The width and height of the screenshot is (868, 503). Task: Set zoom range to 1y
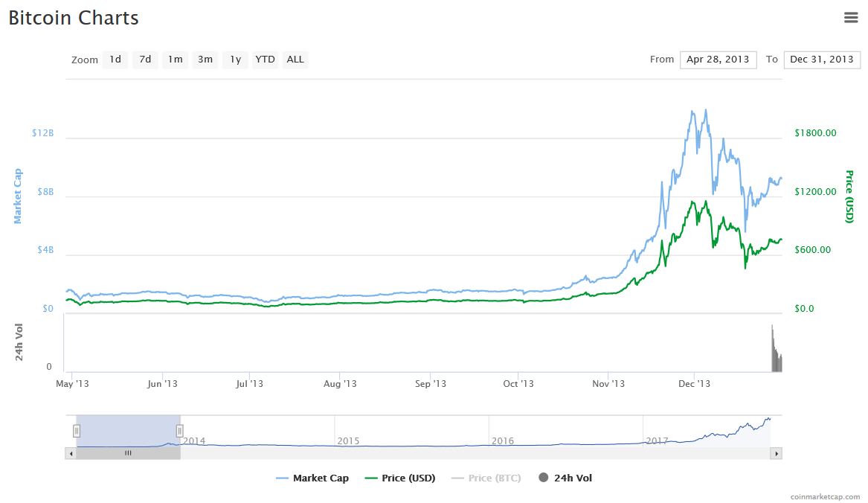(235, 60)
